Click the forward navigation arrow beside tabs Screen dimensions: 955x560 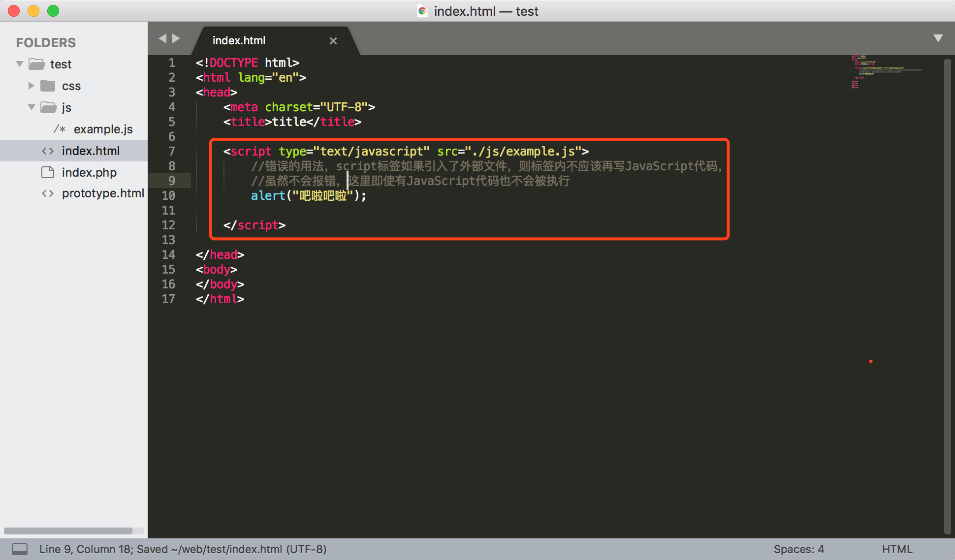click(x=176, y=38)
